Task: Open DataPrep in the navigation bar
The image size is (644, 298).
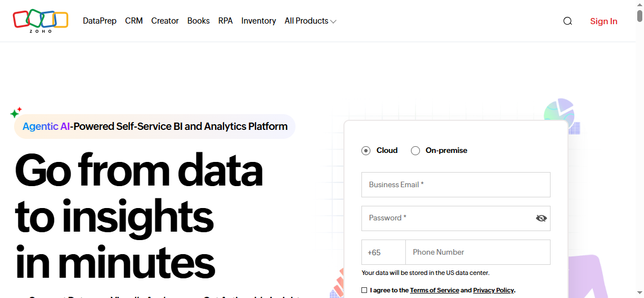Action: pyautogui.click(x=100, y=21)
